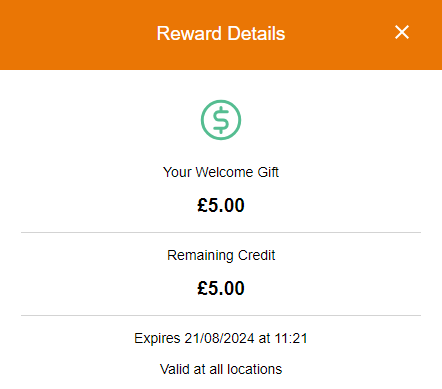Click the Remaining Credit label
Viewport: 442px width, 389px height.
click(x=221, y=255)
